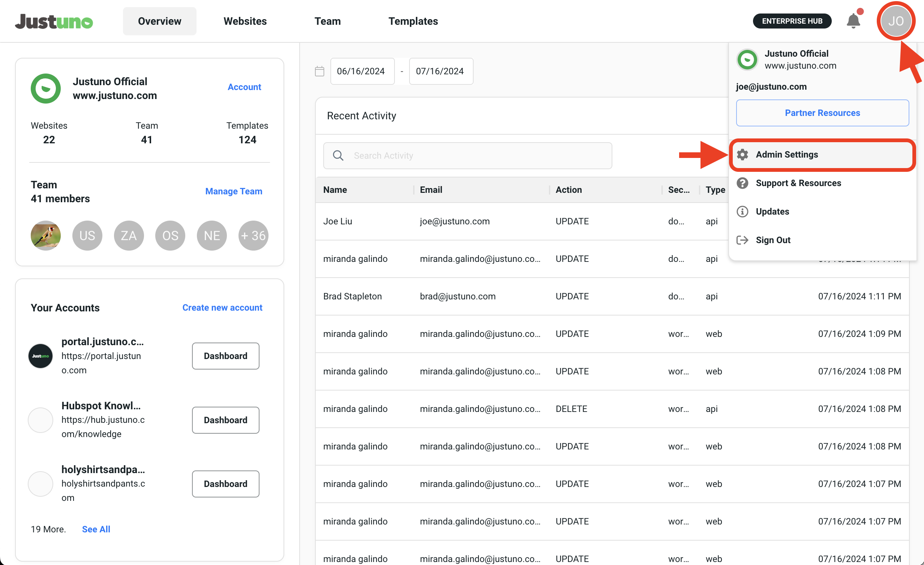Click the +36 more members avatar
This screenshot has height=565, width=924.
pos(253,236)
